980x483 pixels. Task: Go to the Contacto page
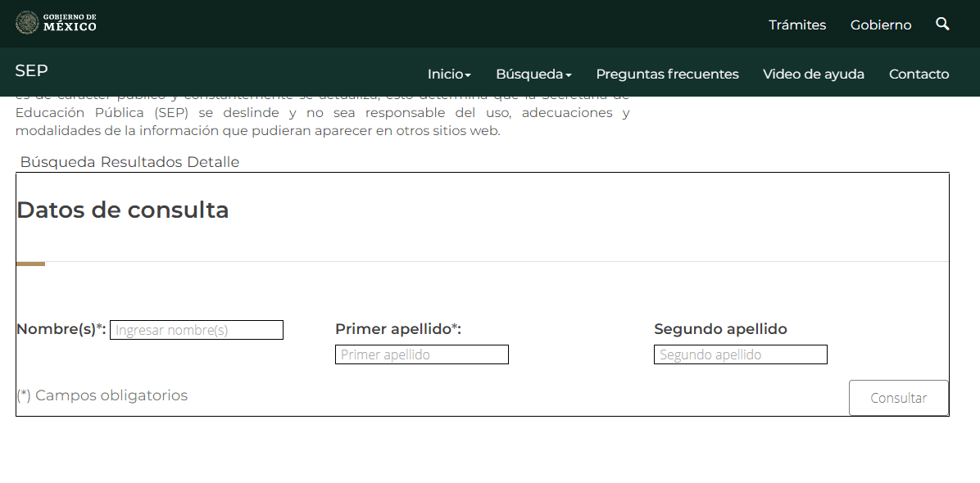919,74
